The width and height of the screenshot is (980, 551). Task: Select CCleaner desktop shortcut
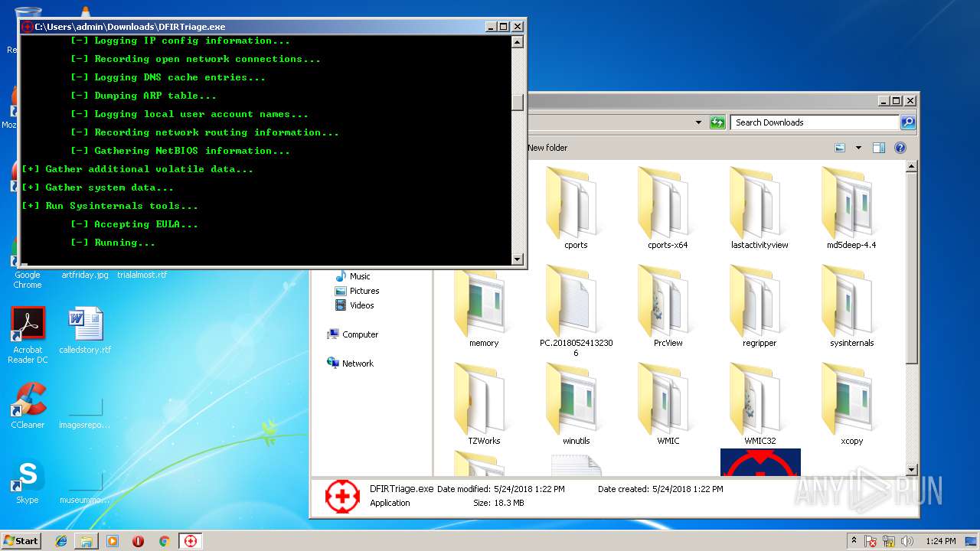28,406
